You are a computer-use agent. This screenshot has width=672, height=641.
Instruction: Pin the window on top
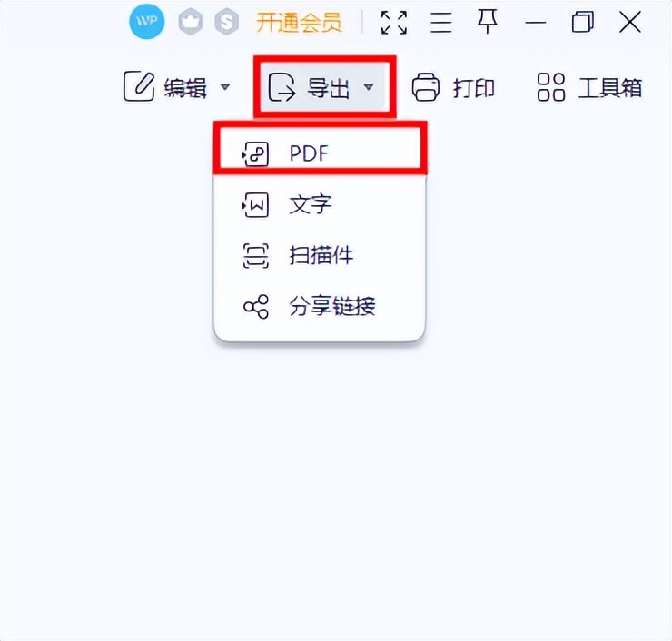[488, 22]
